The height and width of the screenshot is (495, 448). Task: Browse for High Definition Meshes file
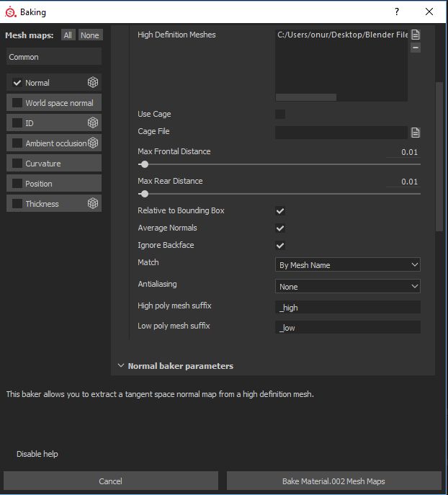tap(416, 35)
